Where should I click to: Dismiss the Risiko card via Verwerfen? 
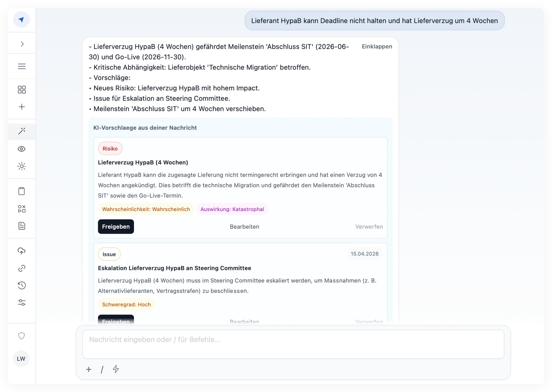pyautogui.click(x=369, y=226)
